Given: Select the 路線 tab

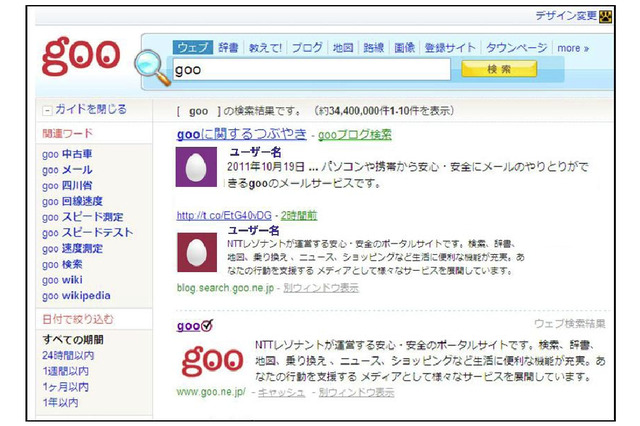Looking at the screenshot, I should coord(373,48).
